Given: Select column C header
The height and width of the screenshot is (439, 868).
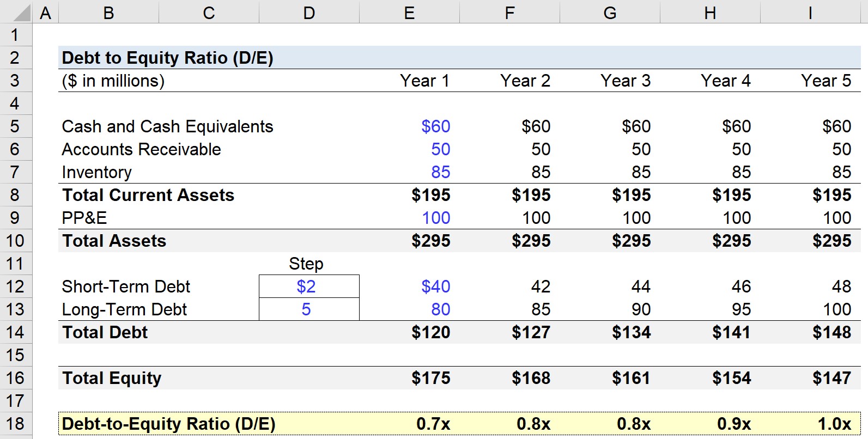Looking at the screenshot, I should tap(209, 11).
